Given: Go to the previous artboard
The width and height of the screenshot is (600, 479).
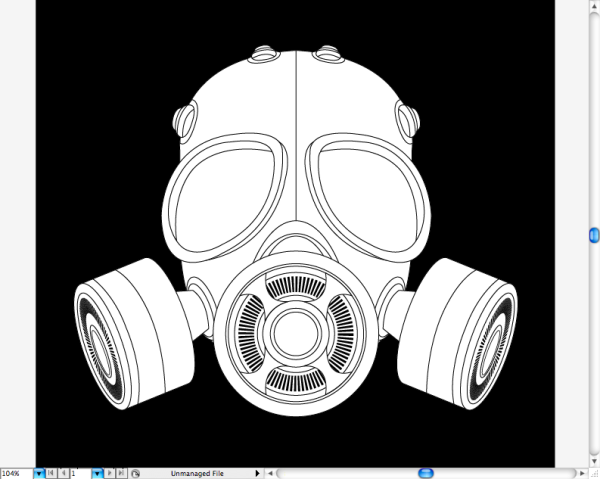Looking at the screenshot, I should click(64, 473).
